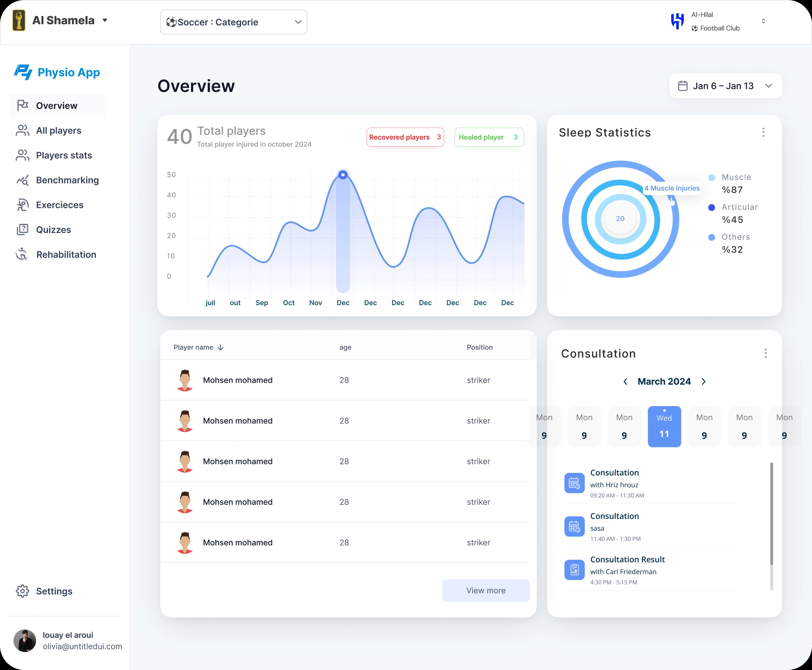Click the Benchmarking chart icon in sidebar
Screen dimensions: 812x670
click(22, 180)
